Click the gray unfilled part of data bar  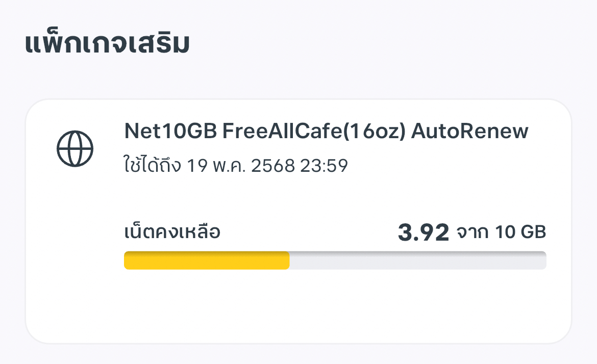point(417,260)
